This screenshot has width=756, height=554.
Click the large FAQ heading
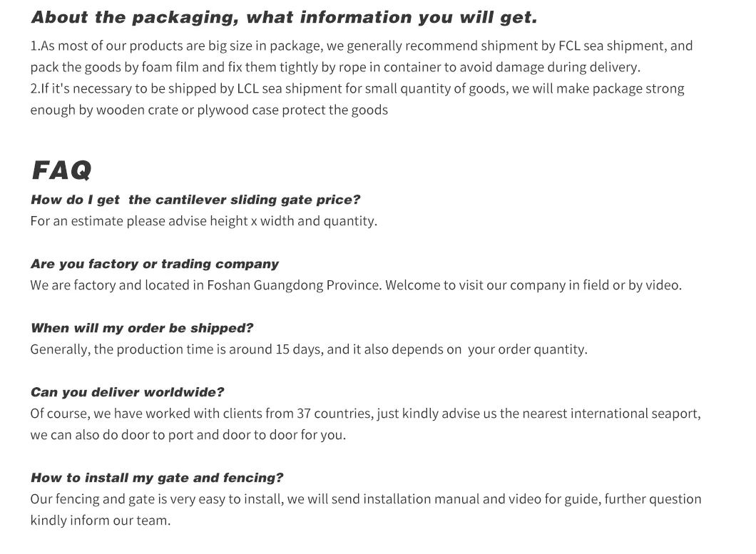pyautogui.click(x=61, y=170)
